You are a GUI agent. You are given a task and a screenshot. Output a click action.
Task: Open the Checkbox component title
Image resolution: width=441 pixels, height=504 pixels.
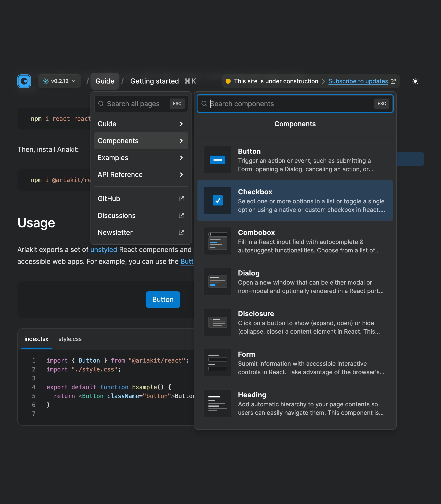255,192
